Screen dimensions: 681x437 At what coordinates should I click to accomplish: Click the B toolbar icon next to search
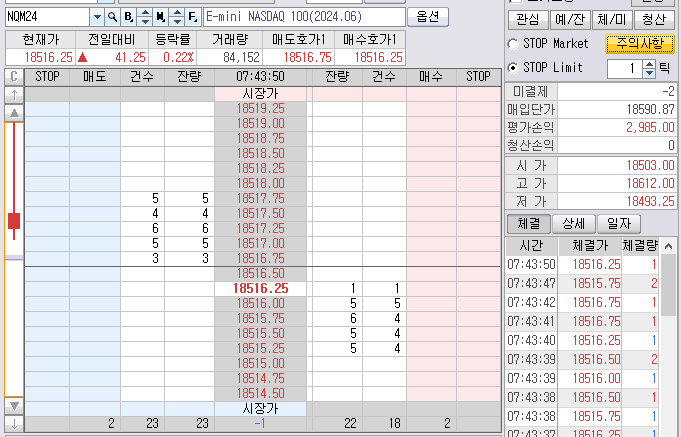pyautogui.click(x=128, y=17)
